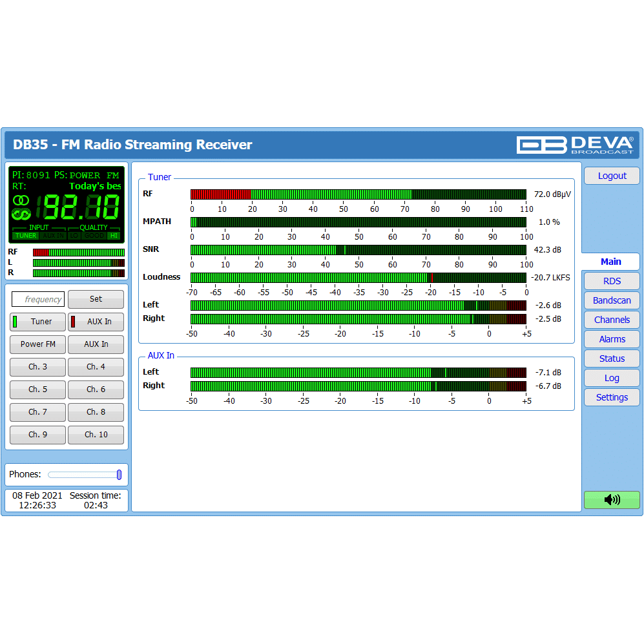644x644 pixels.
Task: Click the DEVA Broadcast logo
Action: pos(575,145)
